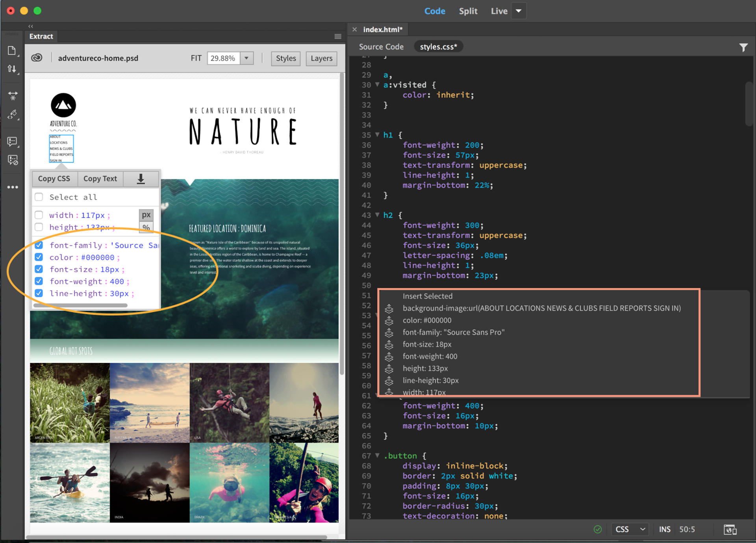
Task: Open a new file from the sidebar file icon
Action: pyautogui.click(x=12, y=50)
